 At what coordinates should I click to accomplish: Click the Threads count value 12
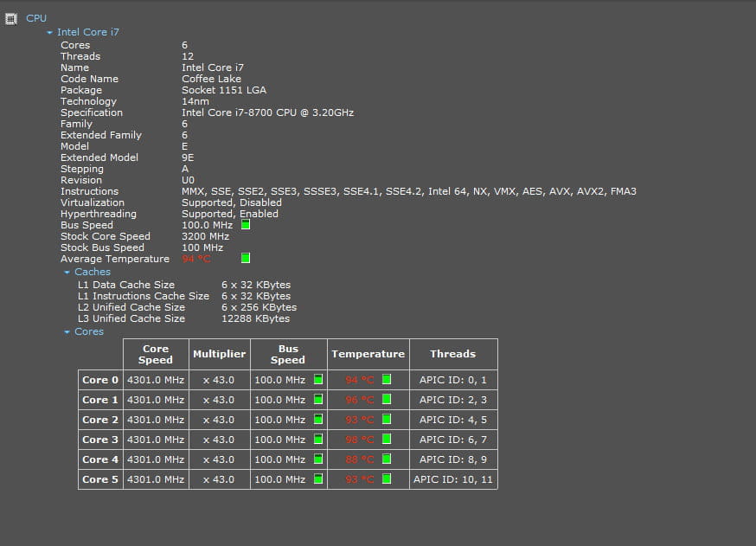click(x=188, y=56)
